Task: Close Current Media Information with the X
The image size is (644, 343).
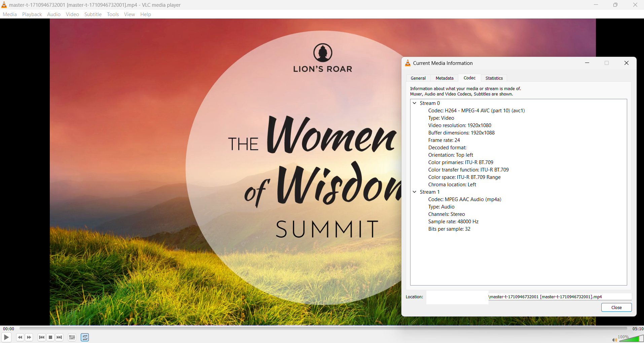Action: point(627,63)
